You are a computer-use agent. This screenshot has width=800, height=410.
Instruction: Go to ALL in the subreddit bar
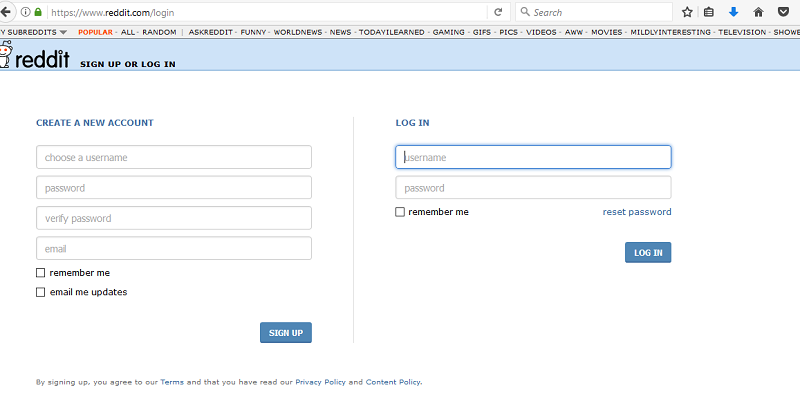128,32
